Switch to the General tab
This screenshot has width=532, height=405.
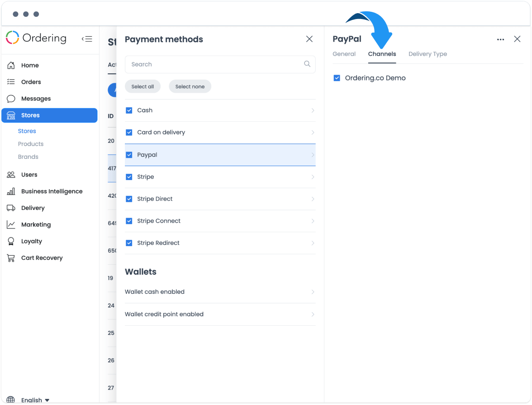pyautogui.click(x=344, y=54)
